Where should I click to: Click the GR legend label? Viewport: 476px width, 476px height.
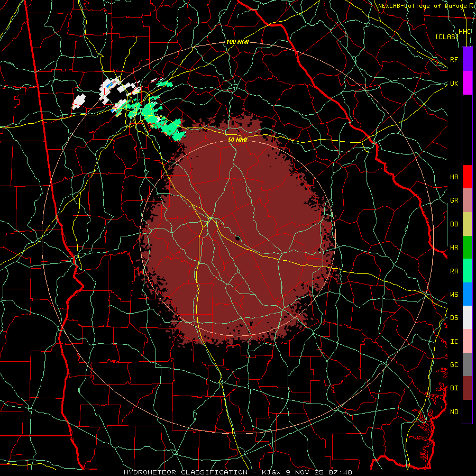pos(454,200)
